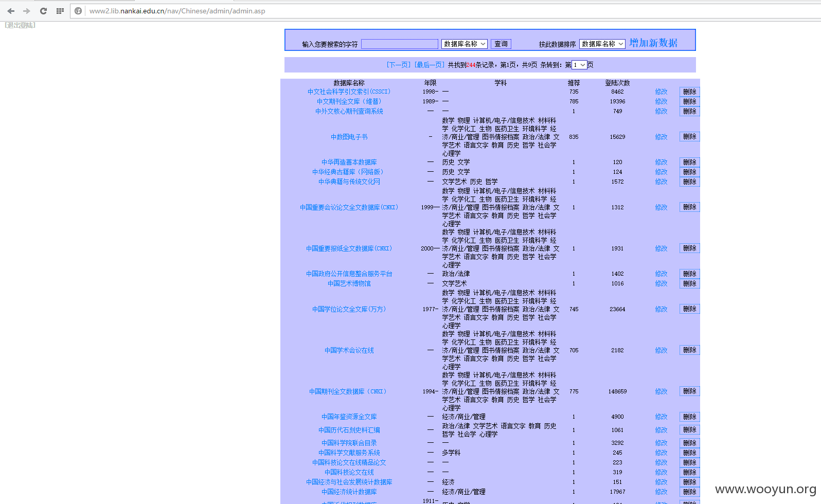Go to next page via 下一页
This screenshot has height=504, width=821.
[399, 65]
